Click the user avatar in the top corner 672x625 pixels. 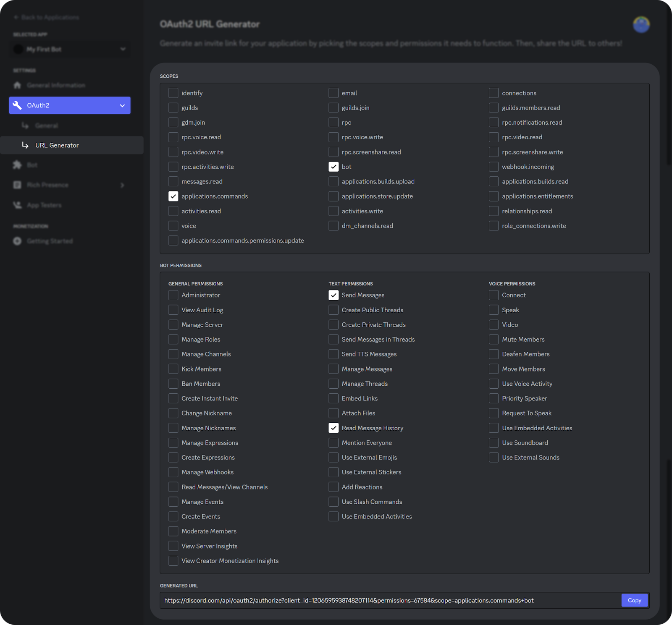pyautogui.click(x=641, y=24)
